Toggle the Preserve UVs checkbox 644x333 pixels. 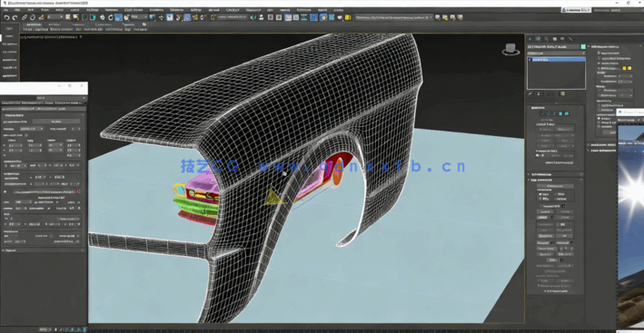pos(540,206)
